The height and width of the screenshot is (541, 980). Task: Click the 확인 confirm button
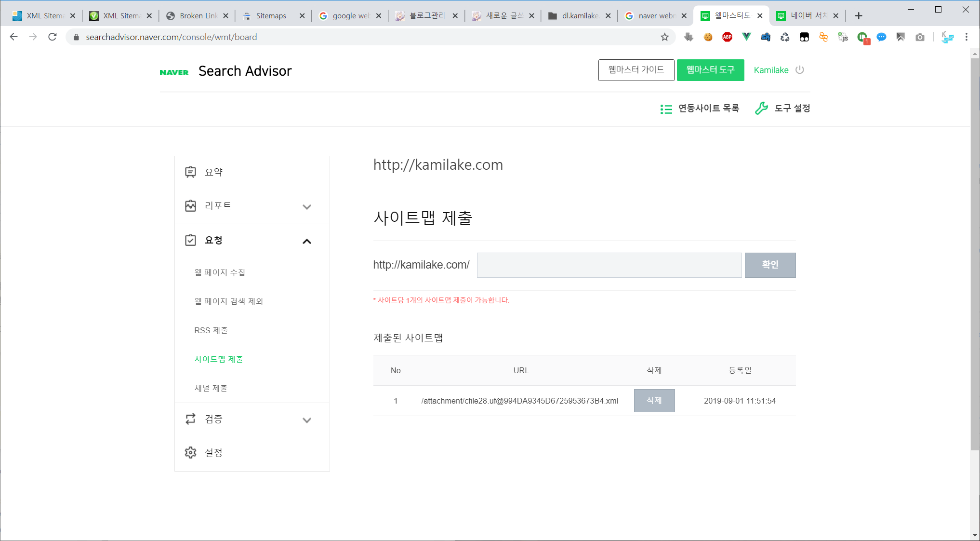pyautogui.click(x=770, y=265)
